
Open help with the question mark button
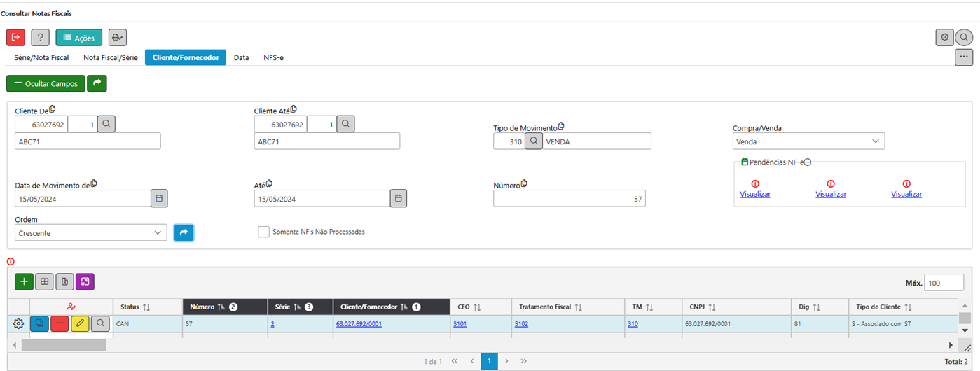click(40, 38)
